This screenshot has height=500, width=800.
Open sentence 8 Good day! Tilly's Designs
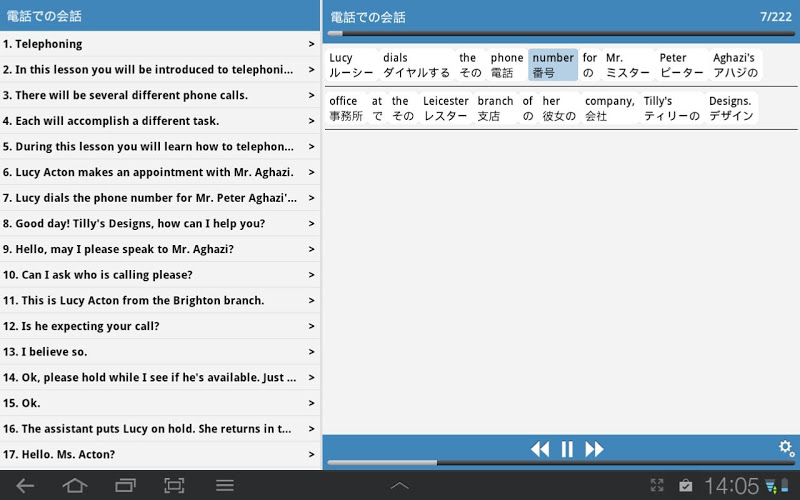(x=160, y=223)
